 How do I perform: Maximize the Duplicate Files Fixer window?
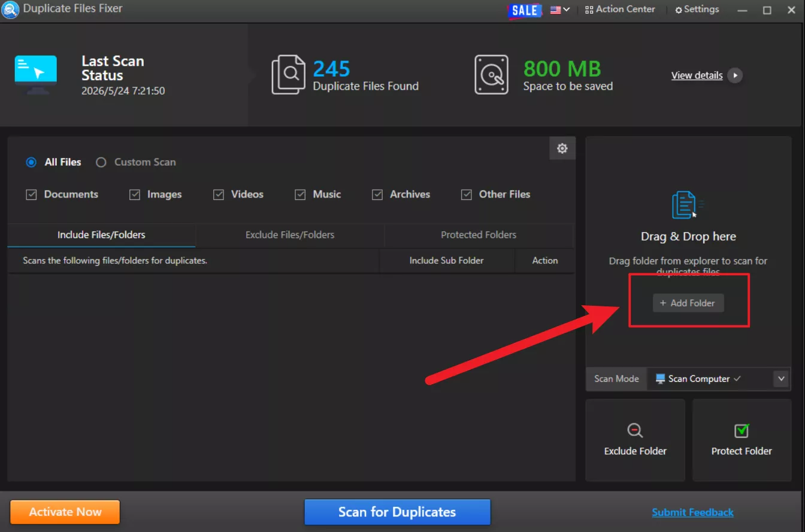click(767, 10)
